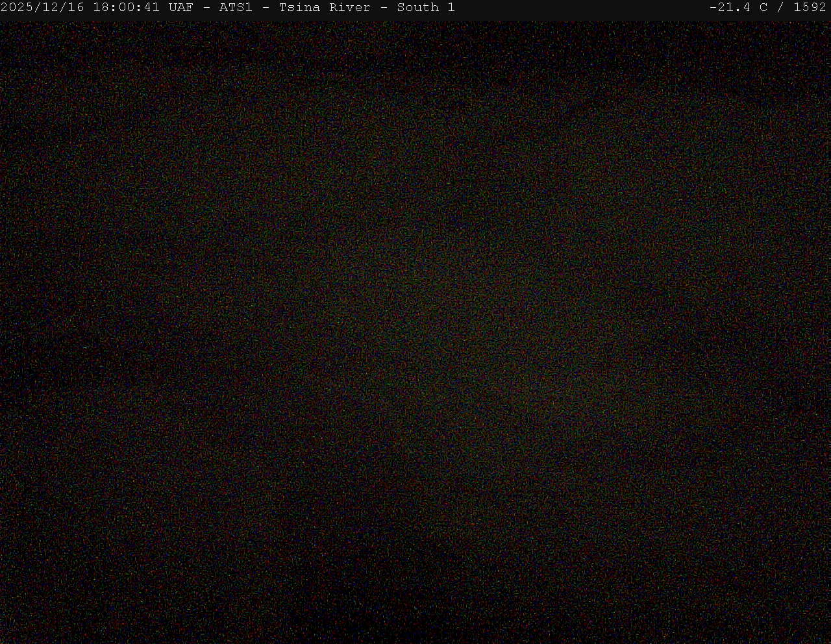
Task: Click the dash between River and South
Action: [x=384, y=8]
